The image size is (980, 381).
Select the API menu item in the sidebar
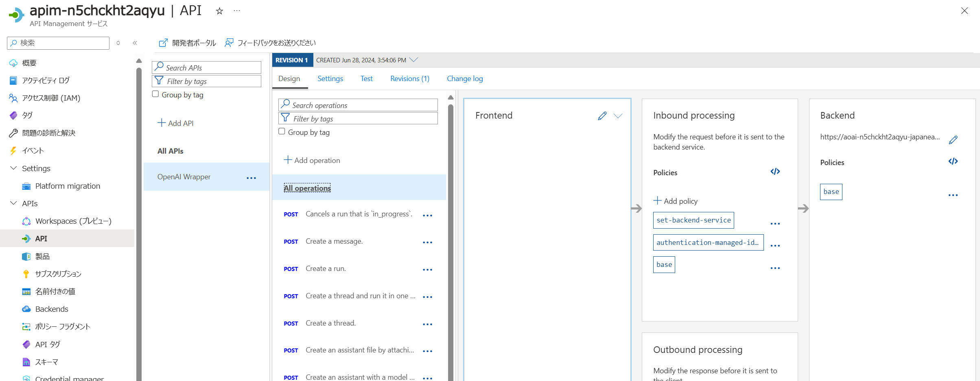click(x=67, y=238)
